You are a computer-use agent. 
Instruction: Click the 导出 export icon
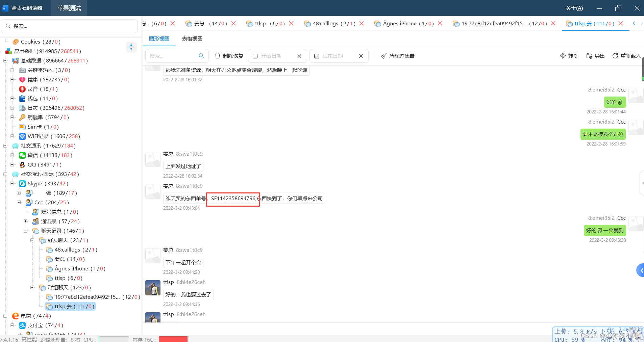point(590,56)
